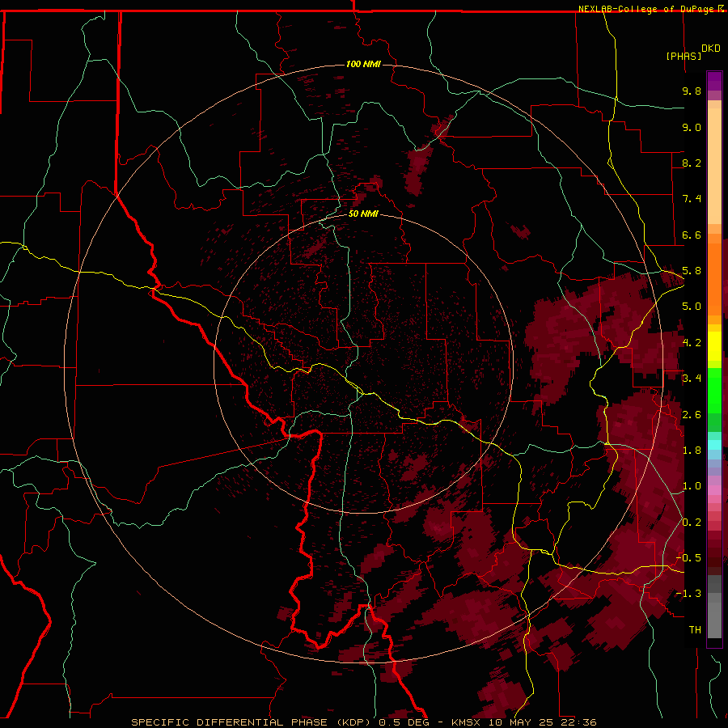The width and height of the screenshot is (728, 728).
Task: Click the Specific Differential Phase KMSX caption
Action: tap(364, 722)
